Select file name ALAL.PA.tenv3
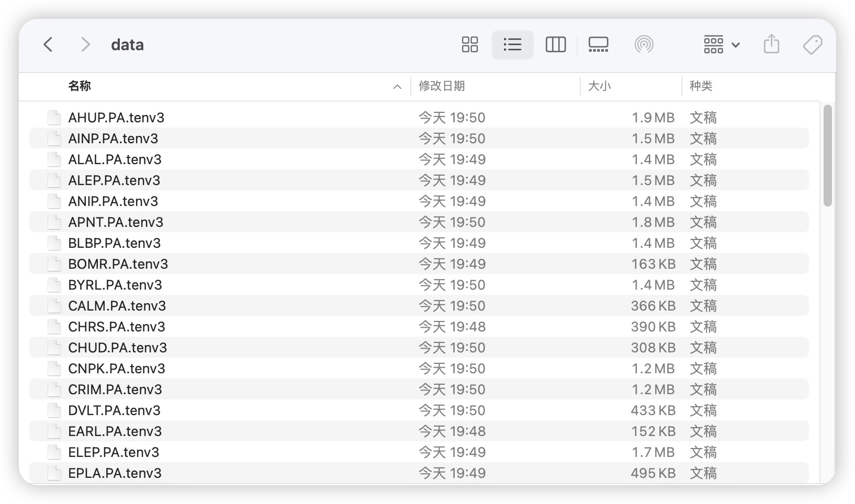The image size is (855, 504). tap(115, 159)
